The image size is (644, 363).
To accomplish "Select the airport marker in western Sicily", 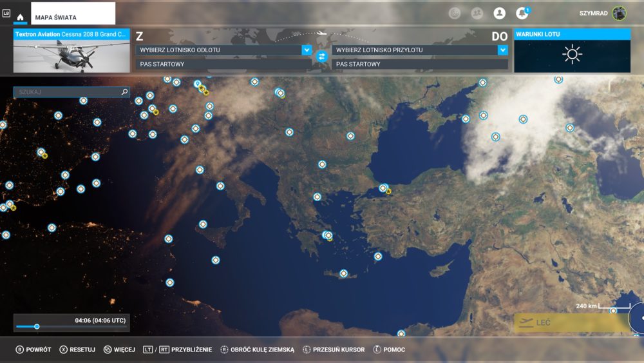I will coord(203,224).
